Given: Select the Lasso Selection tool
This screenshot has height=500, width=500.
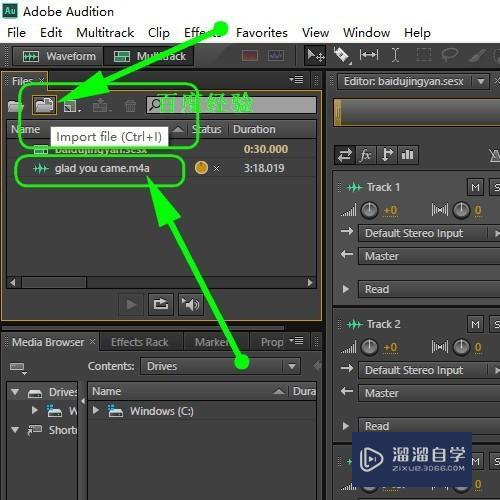Looking at the screenshot, I should (449, 55).
